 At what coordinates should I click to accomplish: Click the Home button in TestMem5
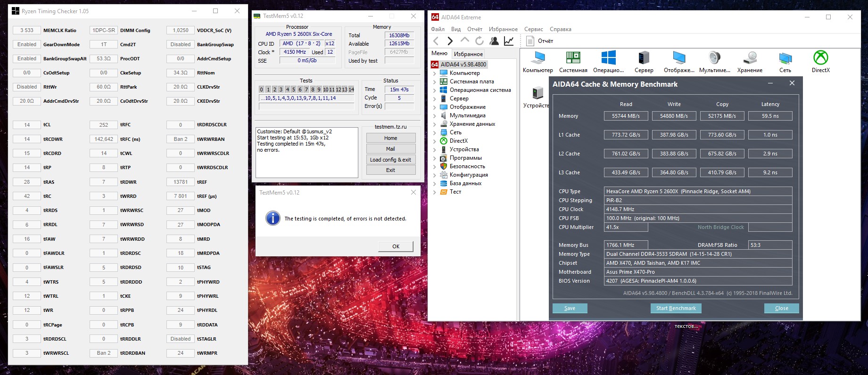(390, 138)
